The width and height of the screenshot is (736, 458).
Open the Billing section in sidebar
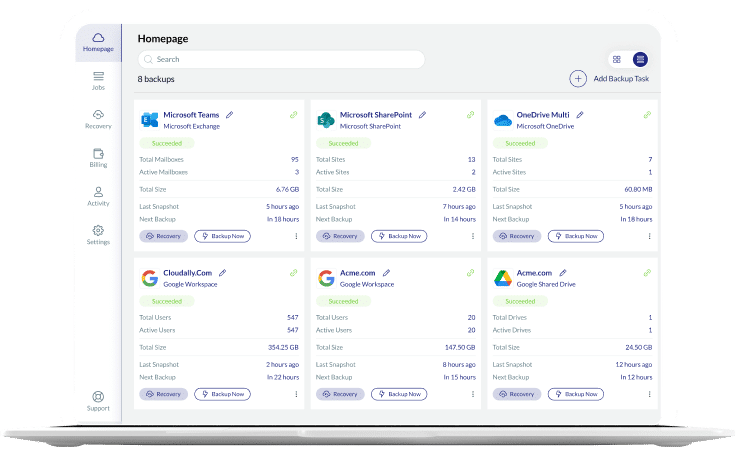click(x=98, y=158)
